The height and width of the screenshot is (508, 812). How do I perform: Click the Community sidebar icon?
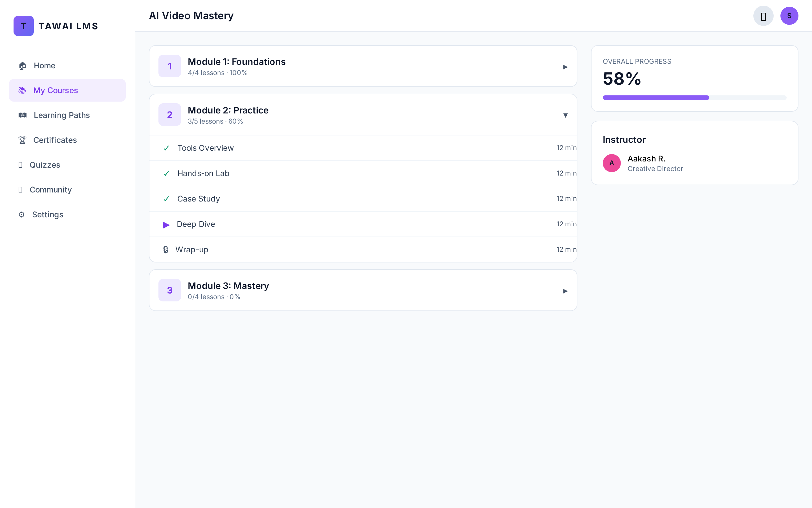pyautogui.click(x=21, y=190)
